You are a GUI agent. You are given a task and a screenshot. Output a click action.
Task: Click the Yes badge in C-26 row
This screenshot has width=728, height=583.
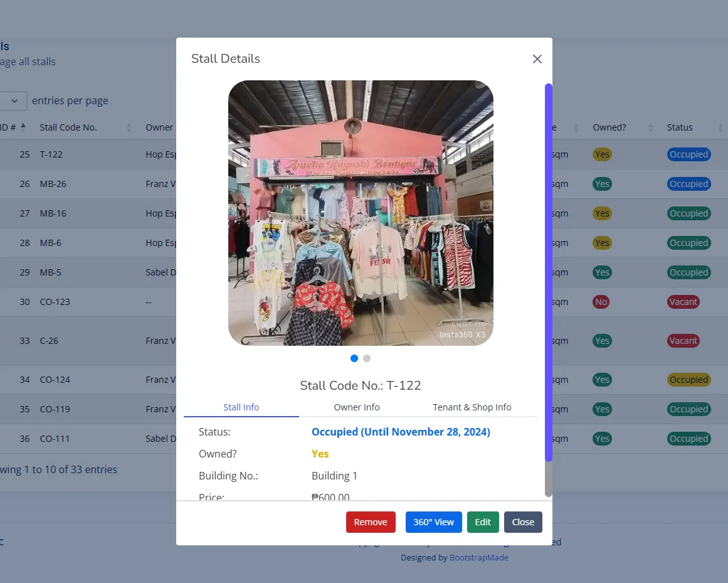(x=602, y=341)
